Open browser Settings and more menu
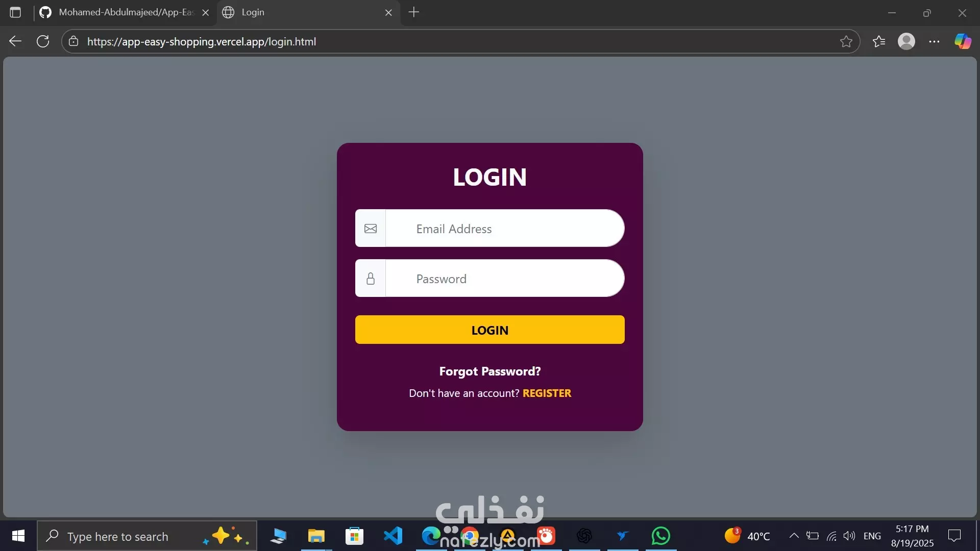Screen dimensions: 980x551 coord(934,41)
